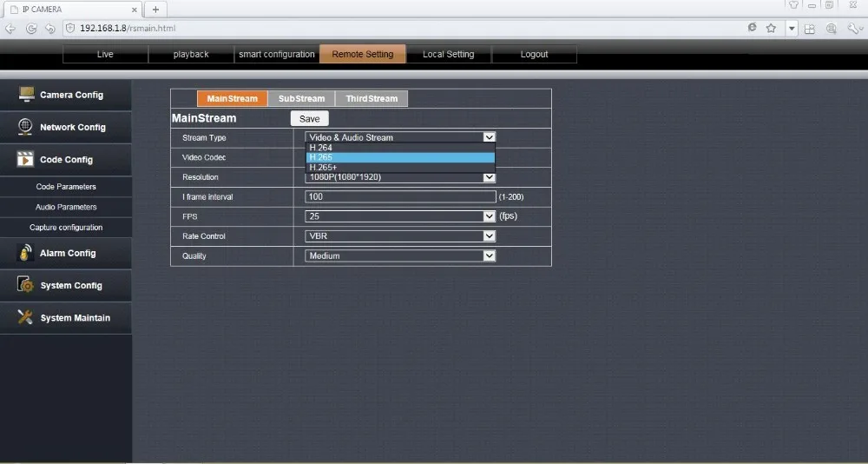Open the playback tab

(x=191, y=55)
